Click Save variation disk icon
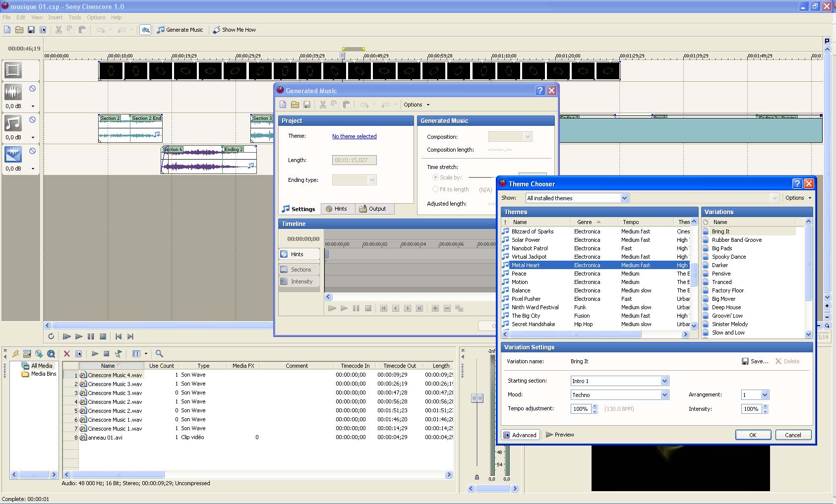Viewport: 836px width, 504px height. pyautogui.click(x=745, y=361)
